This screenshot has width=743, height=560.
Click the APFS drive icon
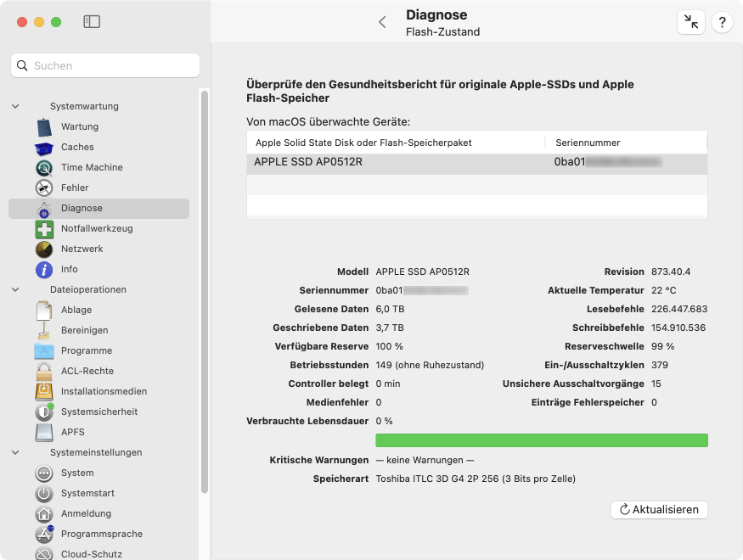click(x=44, y=432)
